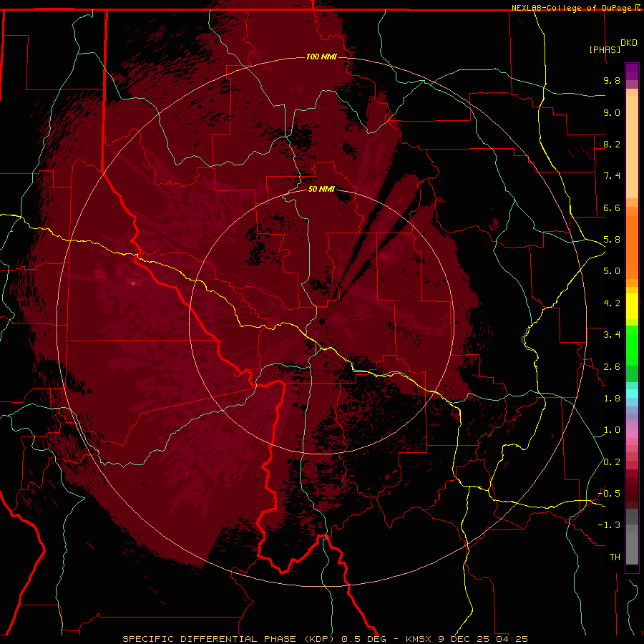
Task: Click the 8.2 scale value
Action: (x=612, y=144)
